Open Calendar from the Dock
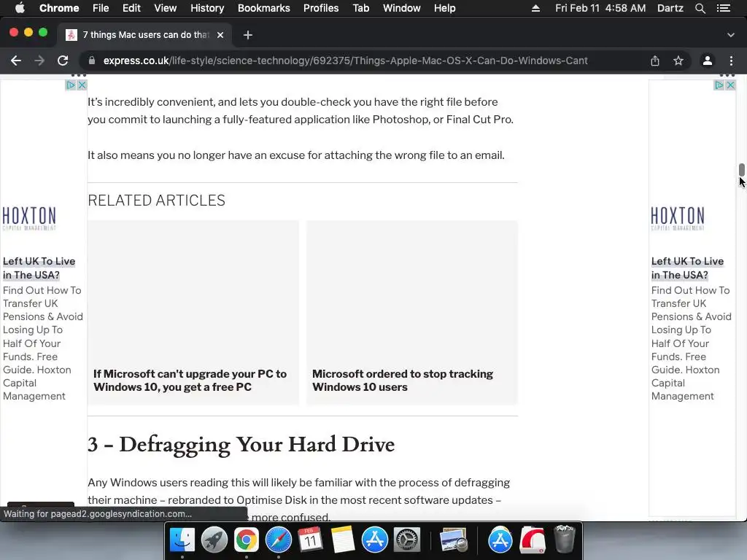The image size is (747, 560). point(311,540)
